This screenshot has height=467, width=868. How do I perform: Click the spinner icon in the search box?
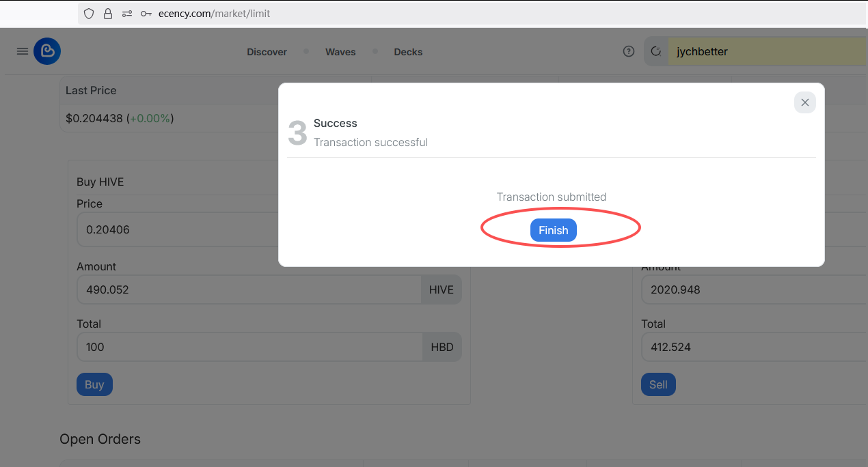(656, 51)
